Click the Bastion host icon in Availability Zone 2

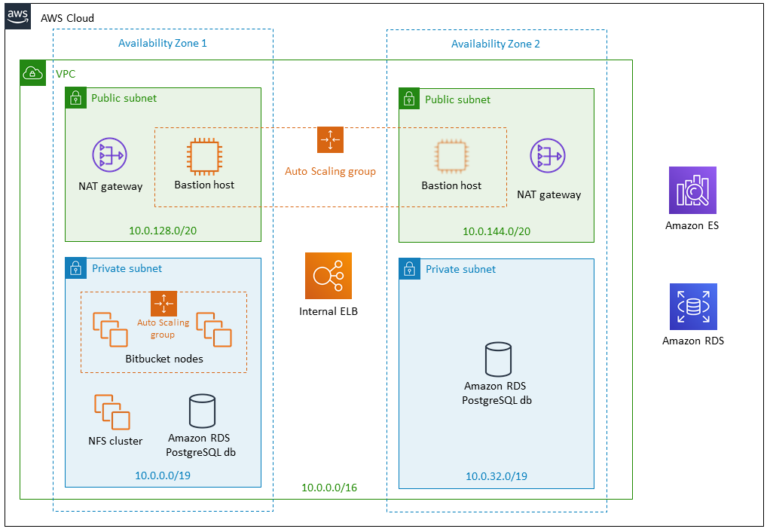coord(451,156)
